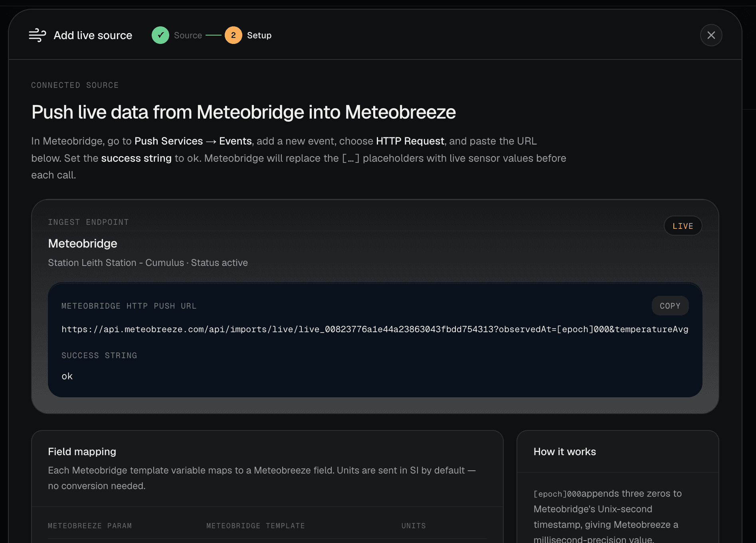Click the CONNECTED SOURCE label
The width and height of the screenshot is (756, 543).
coord(75,85)
